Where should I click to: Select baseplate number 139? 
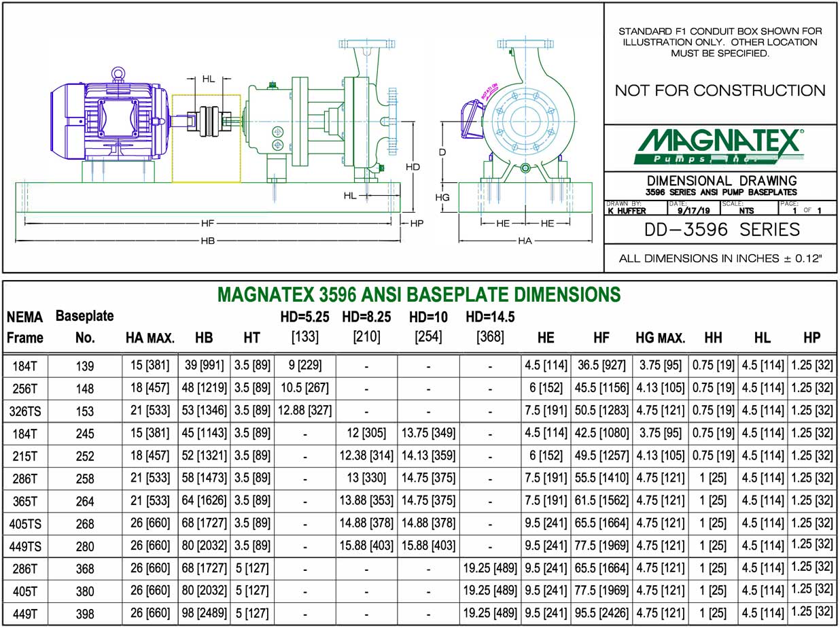point(85,366)
